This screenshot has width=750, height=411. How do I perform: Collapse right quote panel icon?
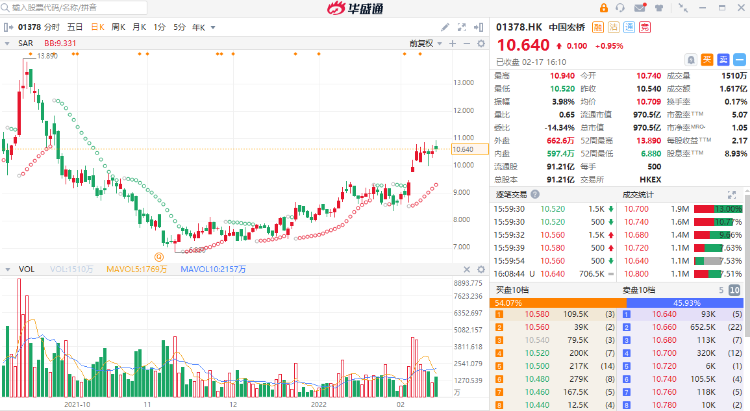click(x=478, y=27)
